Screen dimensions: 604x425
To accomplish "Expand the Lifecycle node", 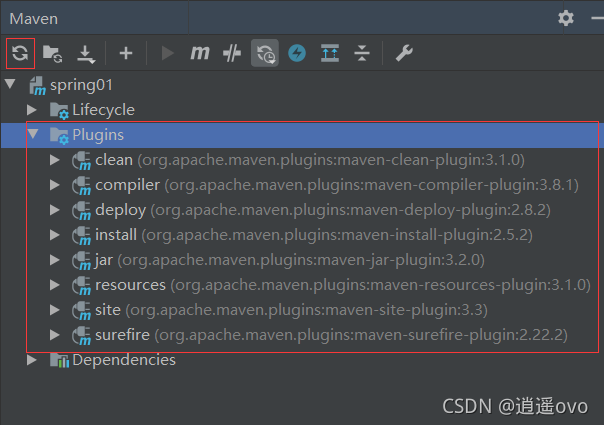I will tap(32, 110).
